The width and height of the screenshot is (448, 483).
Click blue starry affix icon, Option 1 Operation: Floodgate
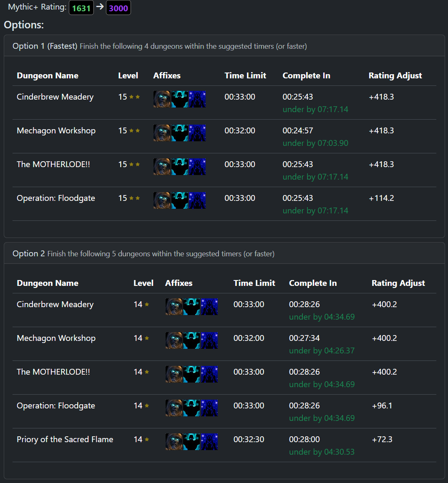click(197, 200)
